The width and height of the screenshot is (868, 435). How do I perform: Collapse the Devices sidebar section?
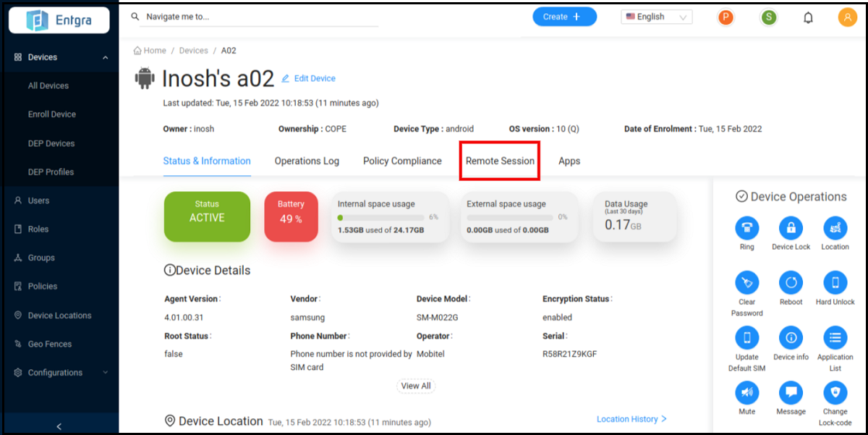tap(105, 58)
